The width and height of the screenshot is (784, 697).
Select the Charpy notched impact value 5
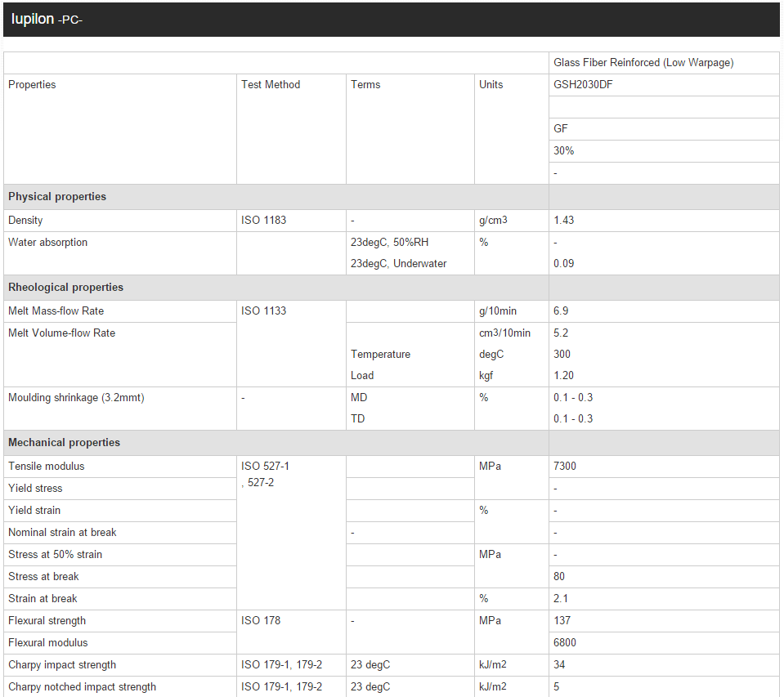tap(557, 687)
